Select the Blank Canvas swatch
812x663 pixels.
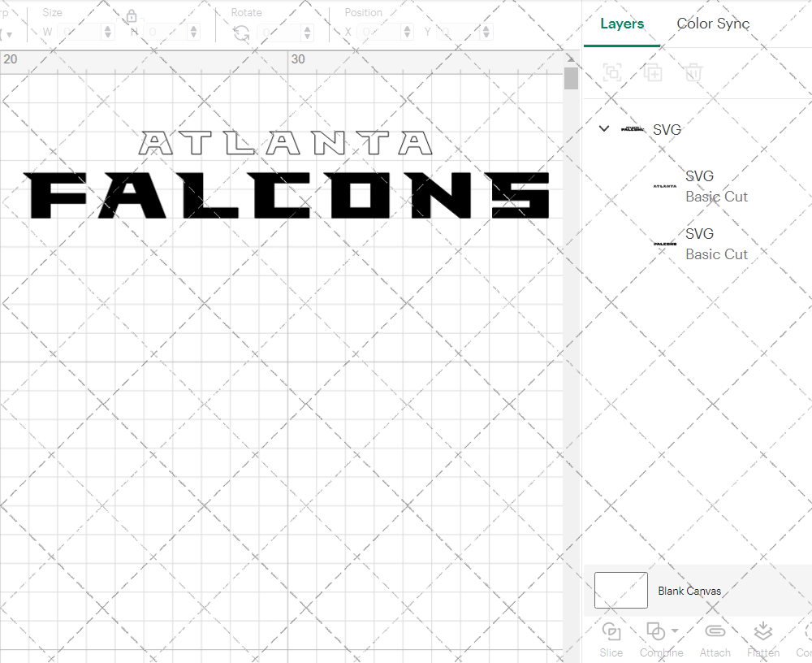click(621, 591)
